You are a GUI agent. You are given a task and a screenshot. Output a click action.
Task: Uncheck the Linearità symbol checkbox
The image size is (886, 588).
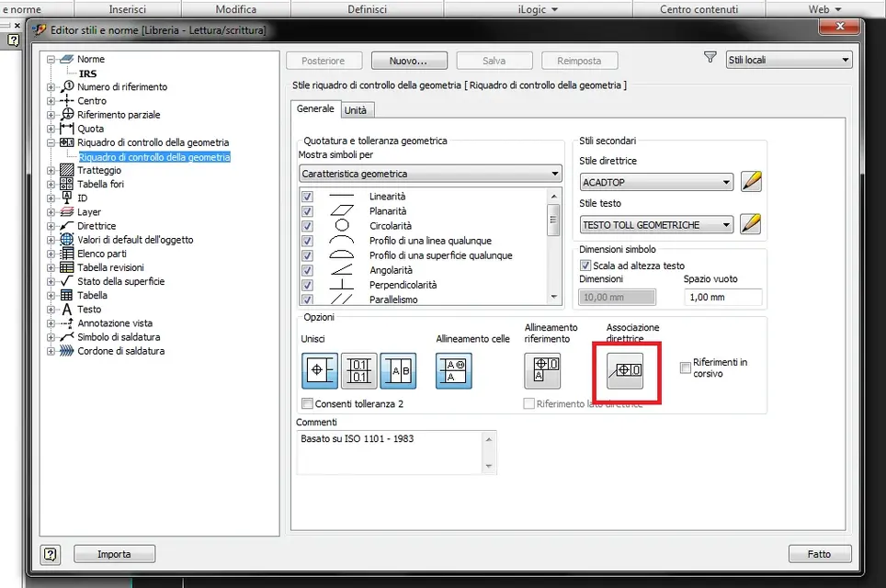(x=307, y=197)
